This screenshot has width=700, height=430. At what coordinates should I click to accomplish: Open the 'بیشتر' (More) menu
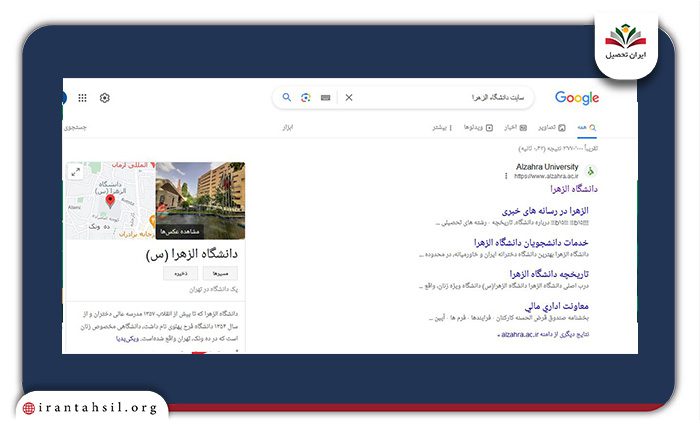[442, 128]
